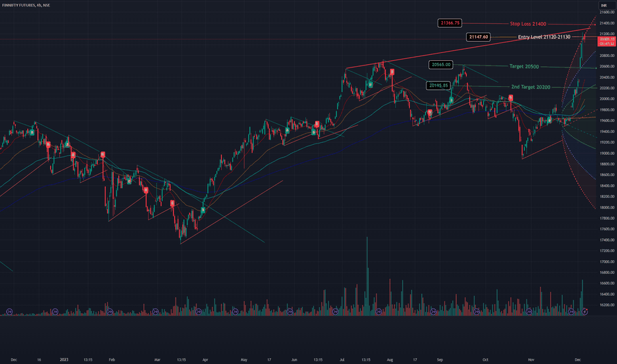
Task: Select the Stop Loss 21400 annotation
Action: tap(528, 24)
